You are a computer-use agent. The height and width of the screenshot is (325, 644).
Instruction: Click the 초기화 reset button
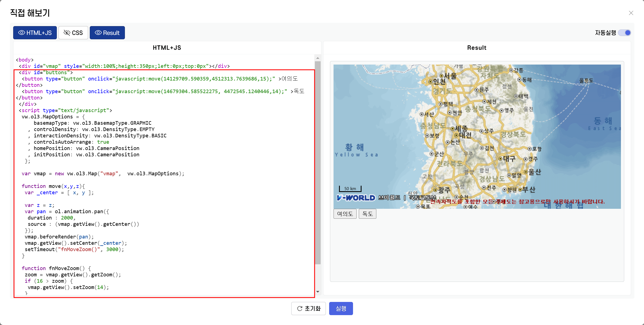pyautogui.click(x=308, y=309)
